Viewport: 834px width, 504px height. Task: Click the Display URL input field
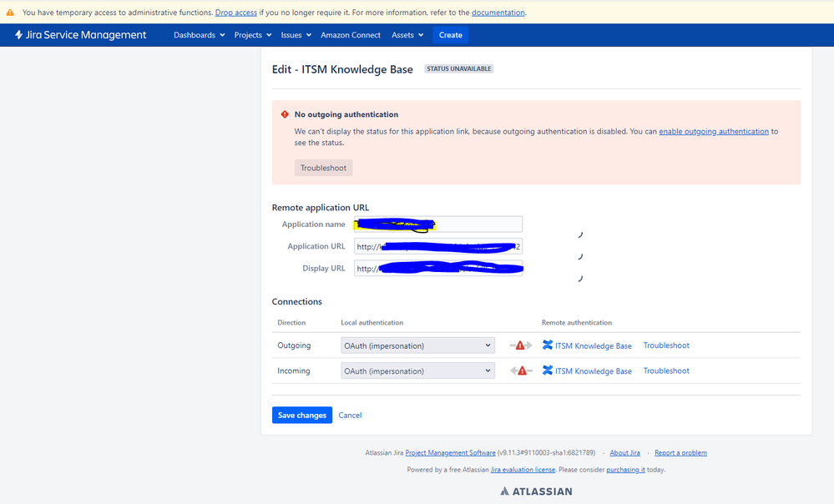[438, 269]
